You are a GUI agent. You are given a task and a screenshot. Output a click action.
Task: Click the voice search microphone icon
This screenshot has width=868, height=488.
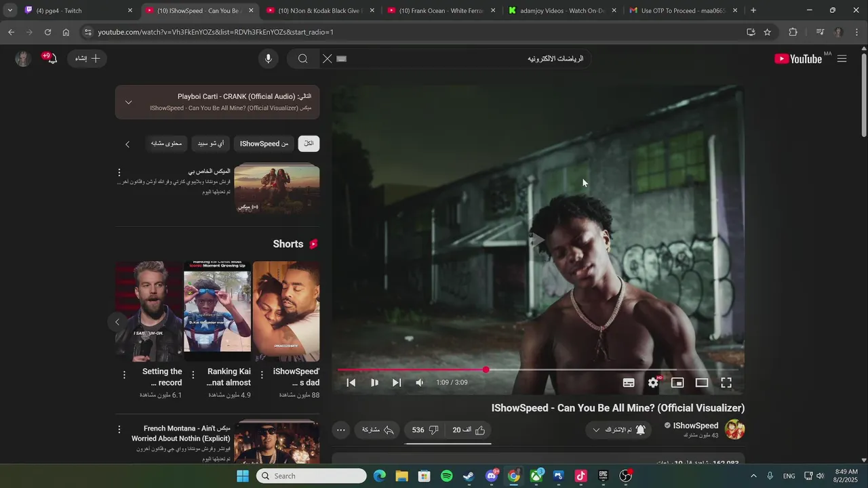point(269,59)
